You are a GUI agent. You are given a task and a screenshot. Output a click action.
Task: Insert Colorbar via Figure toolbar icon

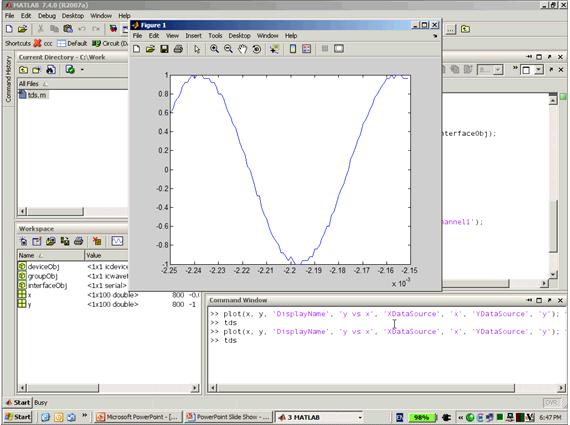(x=293, y=49)
